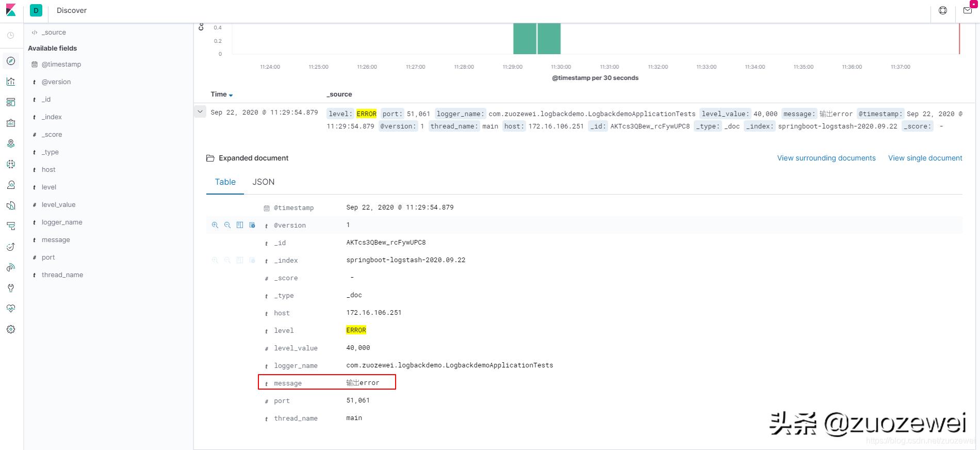This screenshot has width=980, height=450.
Task: Click View single document link
Action: [x=925, y=158]
